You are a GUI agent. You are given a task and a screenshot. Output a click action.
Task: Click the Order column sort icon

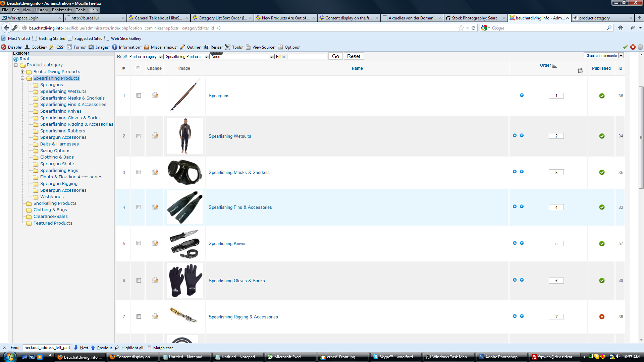[554, 66]
